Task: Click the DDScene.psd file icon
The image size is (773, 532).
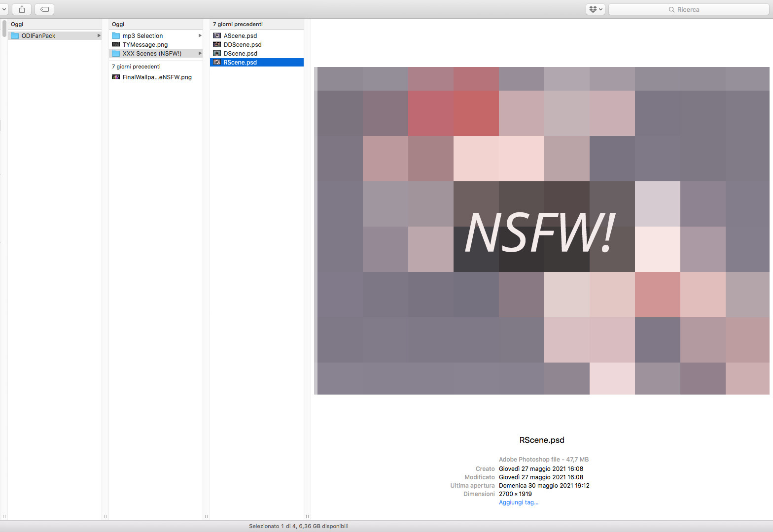Action: point(217,44)
